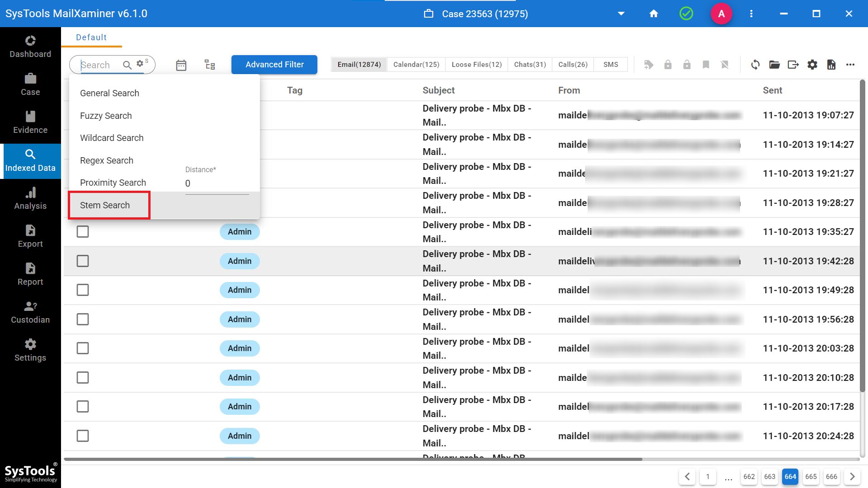Open the Export section

click(x=30, y=236)
